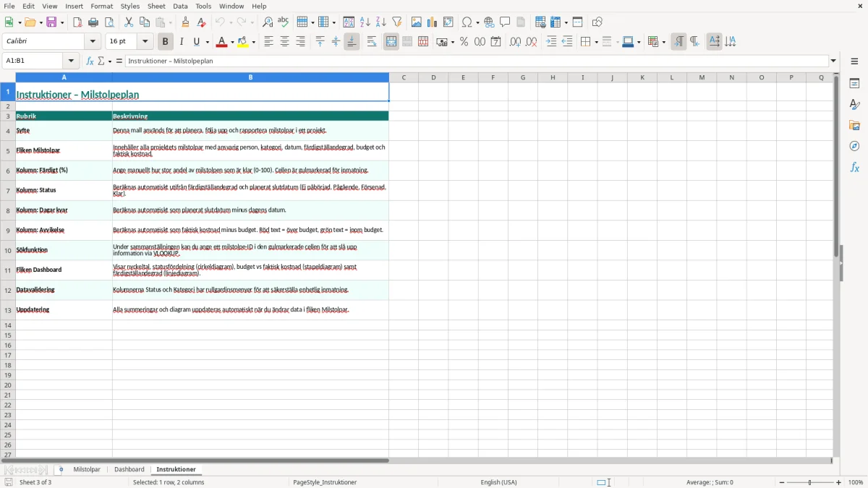
Task: Click Merge and Center Cells icon
Action: [391, 42]
